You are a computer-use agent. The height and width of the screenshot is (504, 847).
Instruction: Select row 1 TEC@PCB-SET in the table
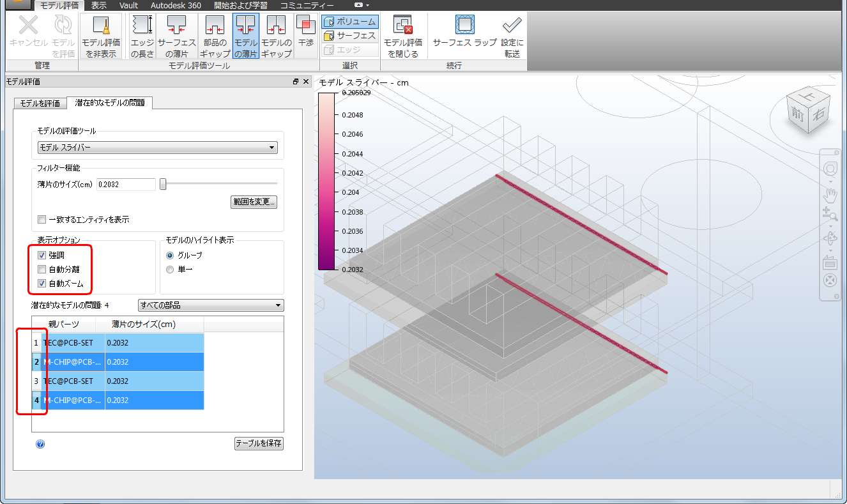(x=118, y=343)
